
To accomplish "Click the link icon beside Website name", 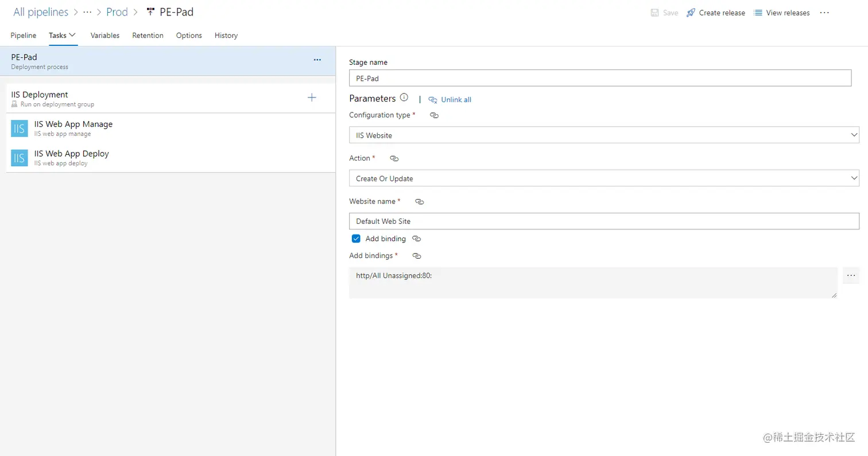I will 420,202.
